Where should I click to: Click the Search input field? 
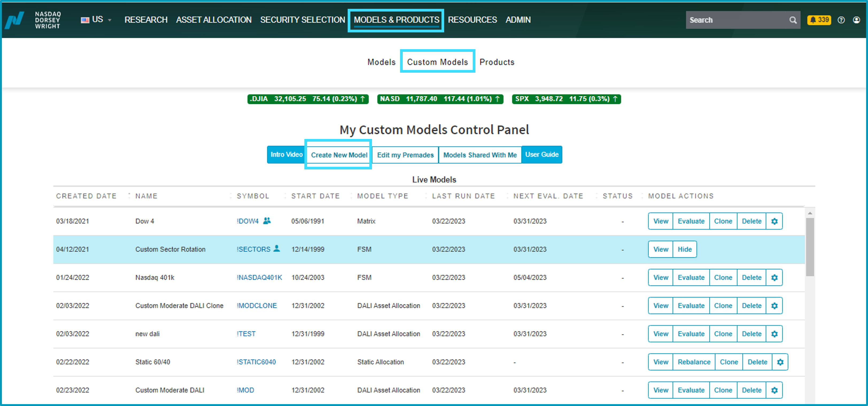[x=736, y=20]
